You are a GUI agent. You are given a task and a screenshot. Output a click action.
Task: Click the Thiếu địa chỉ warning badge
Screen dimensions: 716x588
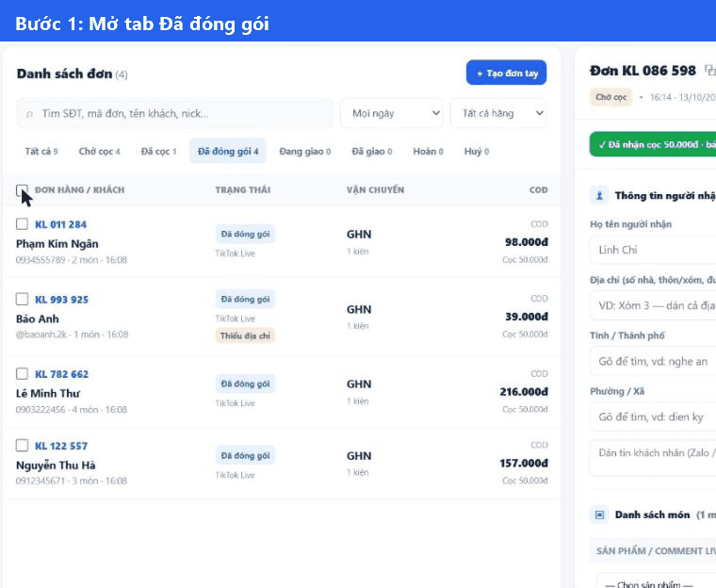pos(245,335)
